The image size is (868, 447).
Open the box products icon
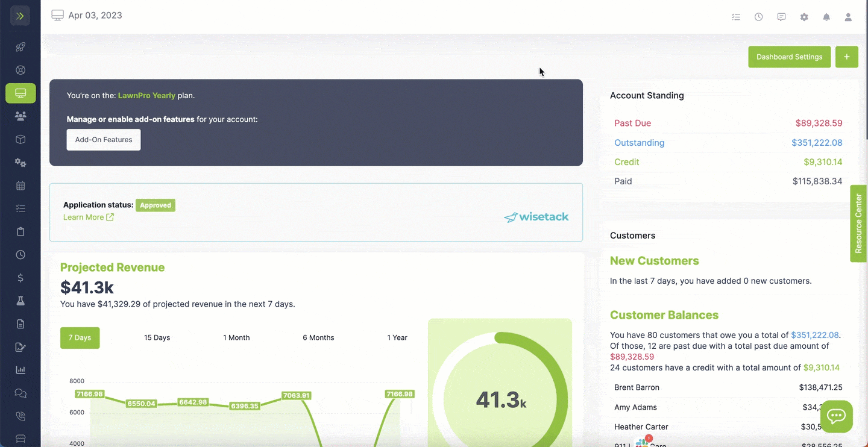pos(20,140)
